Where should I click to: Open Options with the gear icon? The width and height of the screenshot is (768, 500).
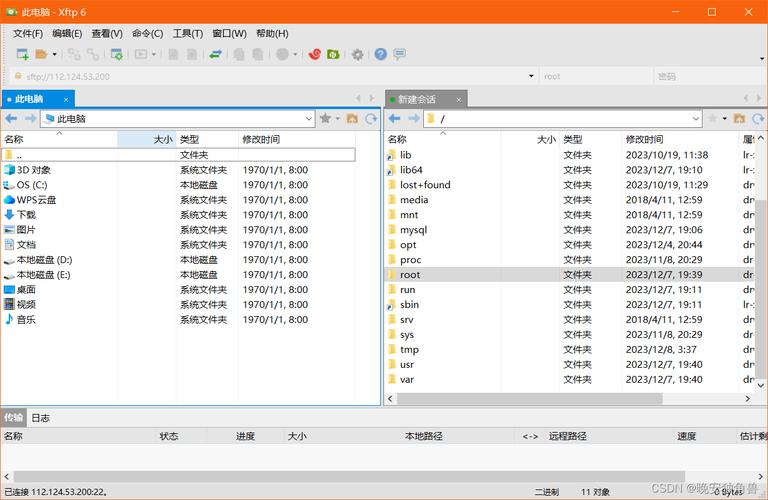coord(357,54)
